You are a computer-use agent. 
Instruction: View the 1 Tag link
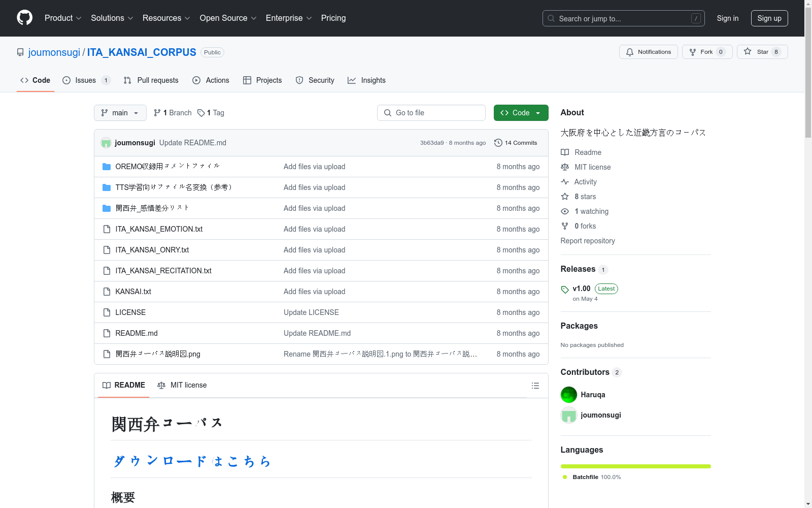pos(211,113)
